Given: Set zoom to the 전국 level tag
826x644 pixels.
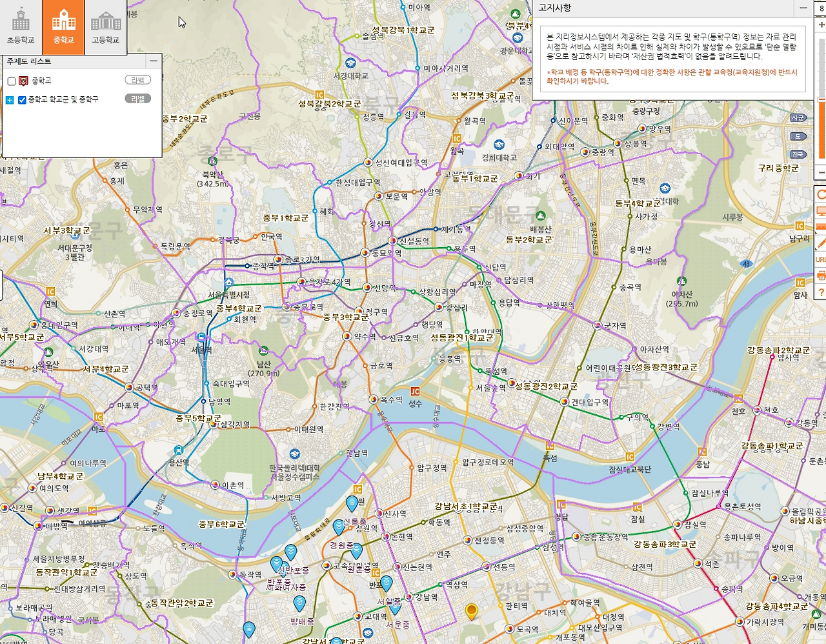Looking at the screenshot, I should (798, 154).
